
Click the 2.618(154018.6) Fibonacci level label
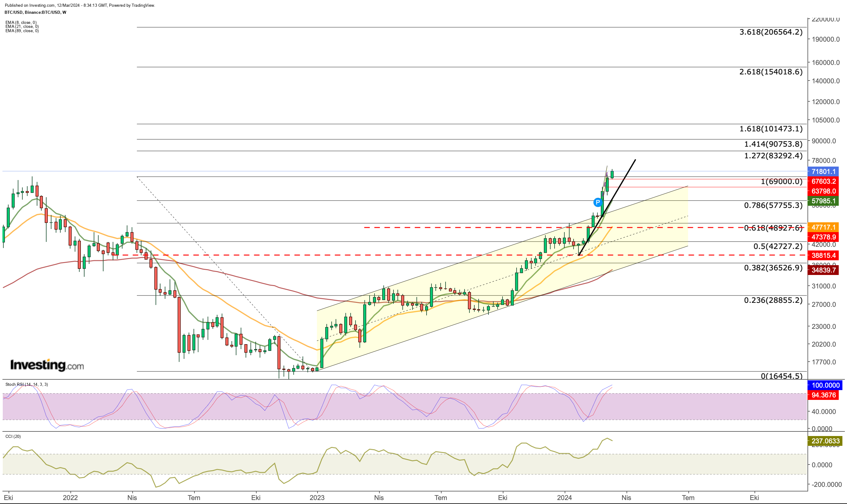(x=771, y=72)
